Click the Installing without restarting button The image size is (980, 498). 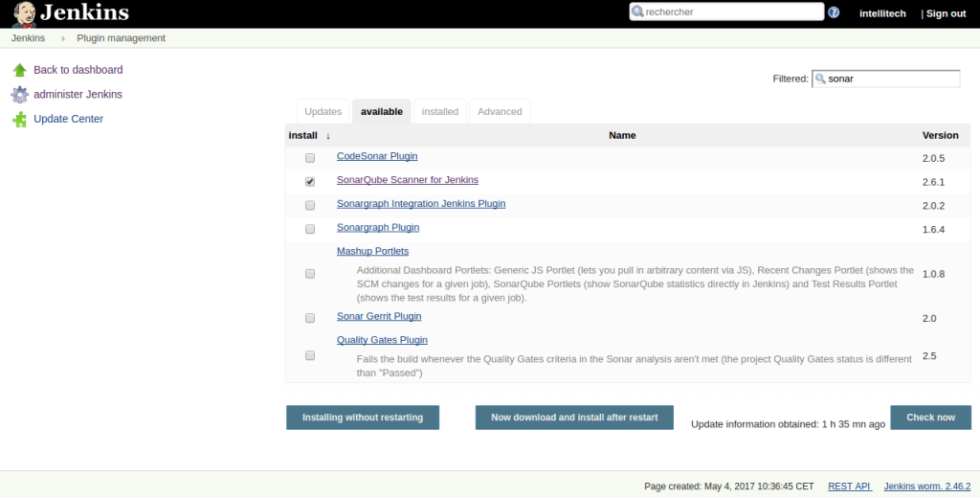363,418
